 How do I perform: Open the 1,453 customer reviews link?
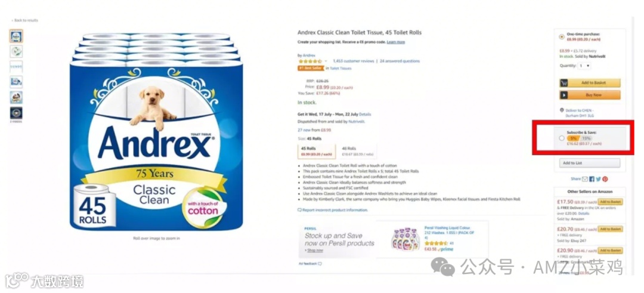click(x=353, y=61)
